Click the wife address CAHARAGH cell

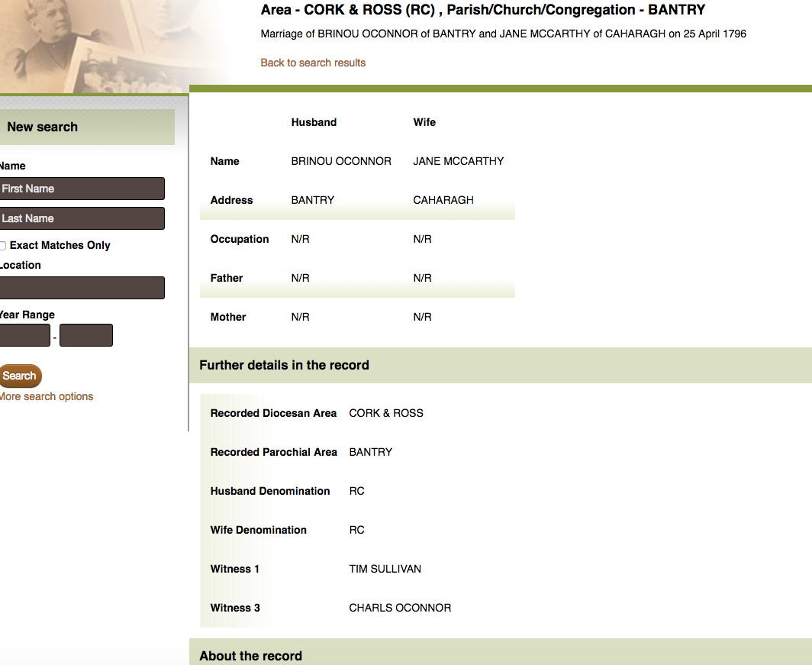click(x=443, y=200)
